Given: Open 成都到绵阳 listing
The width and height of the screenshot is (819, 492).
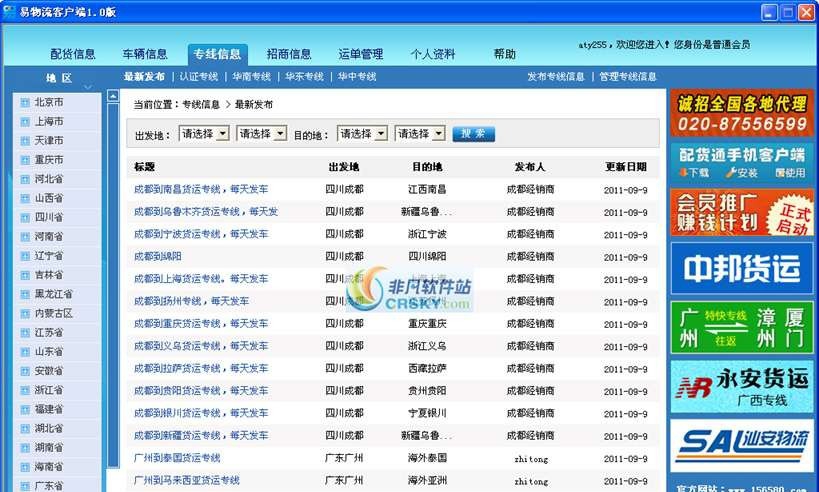Looking at the screenshot, I should (x=158, y=256).
